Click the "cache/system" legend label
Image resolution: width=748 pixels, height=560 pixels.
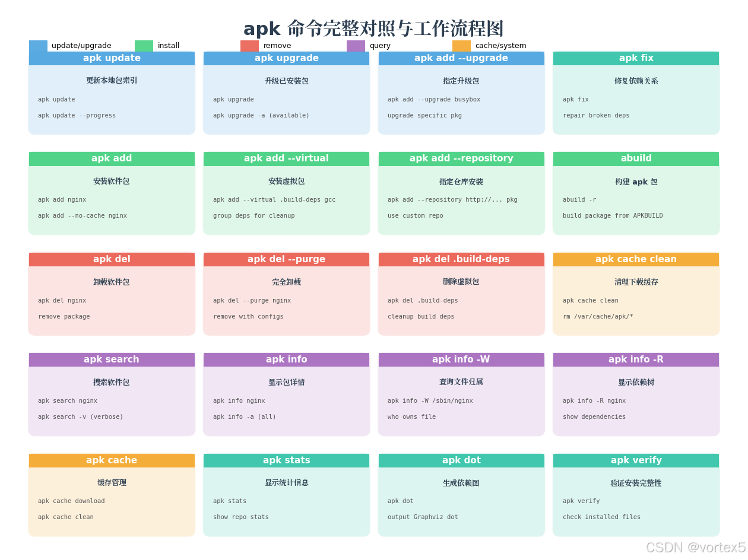point(501,46)
